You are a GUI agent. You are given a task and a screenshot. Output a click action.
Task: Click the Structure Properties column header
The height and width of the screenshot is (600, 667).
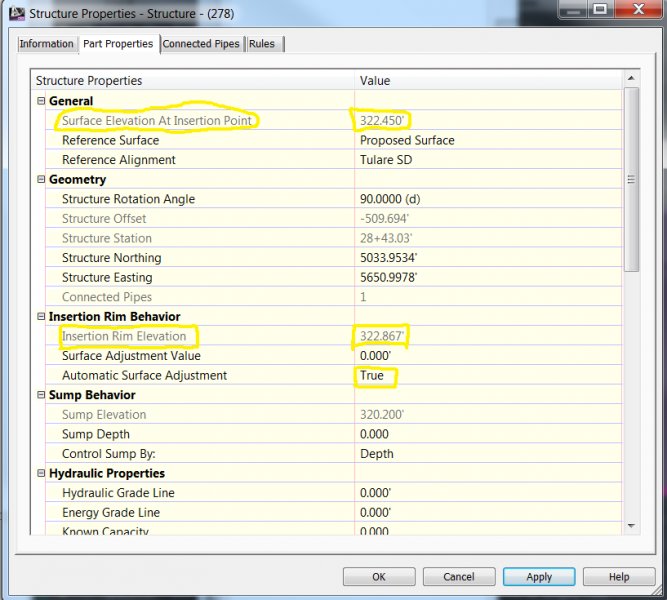point(193,80)
